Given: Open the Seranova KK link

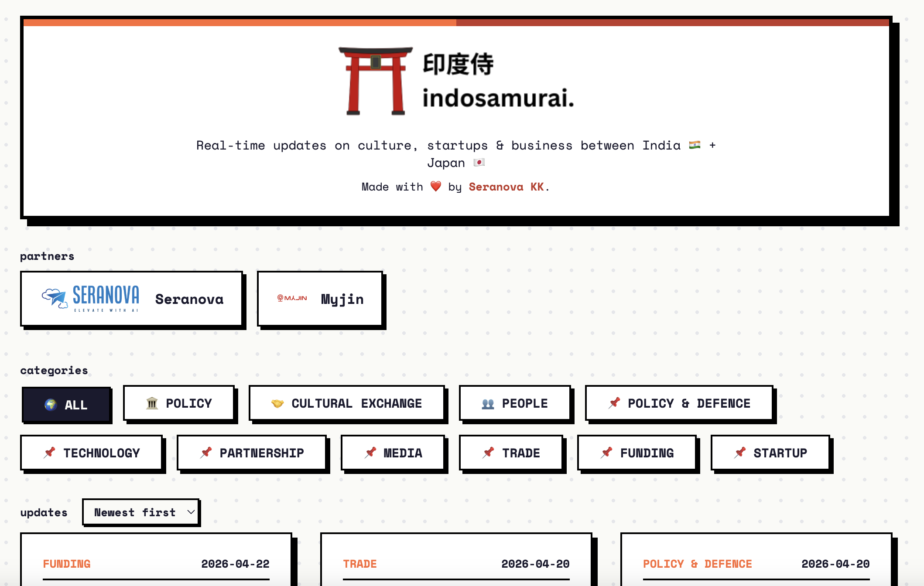Looking at the screenshot, I should (506, 187).
